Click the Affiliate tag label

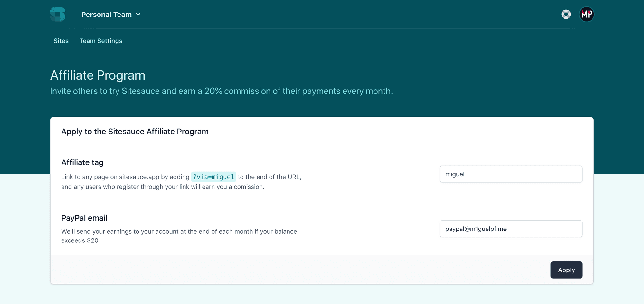click(x=82, y=162)
